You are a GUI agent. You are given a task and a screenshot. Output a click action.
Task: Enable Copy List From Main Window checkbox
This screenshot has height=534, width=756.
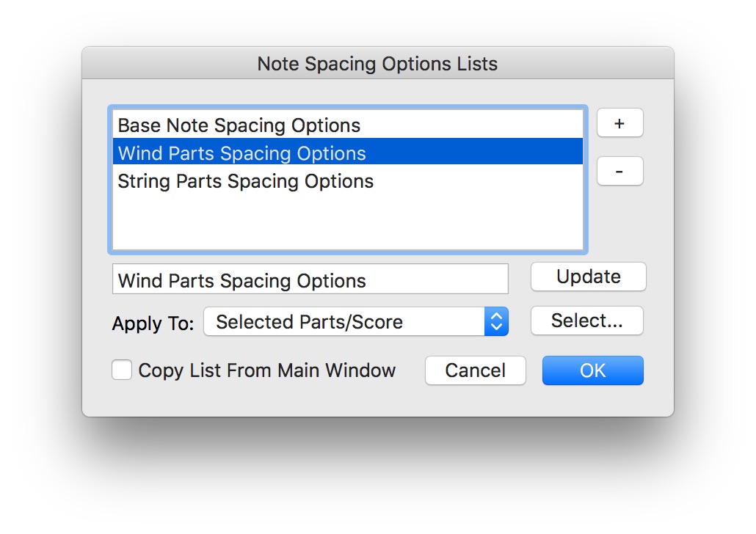(122, 370)
